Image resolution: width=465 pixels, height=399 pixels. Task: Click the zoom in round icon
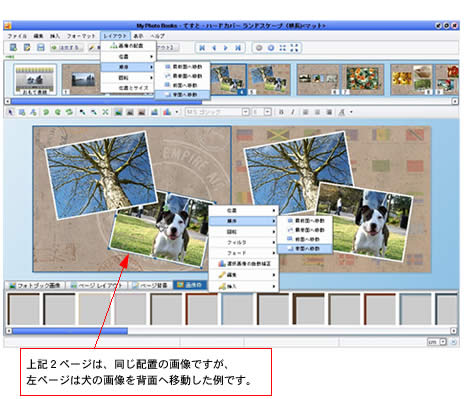pyautogui.click(x=271, y=48)
